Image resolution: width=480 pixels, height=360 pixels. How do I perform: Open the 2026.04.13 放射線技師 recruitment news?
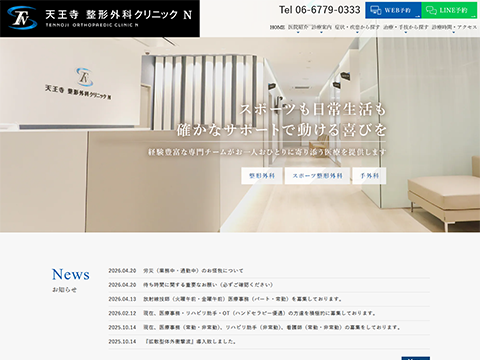[242, 299]
